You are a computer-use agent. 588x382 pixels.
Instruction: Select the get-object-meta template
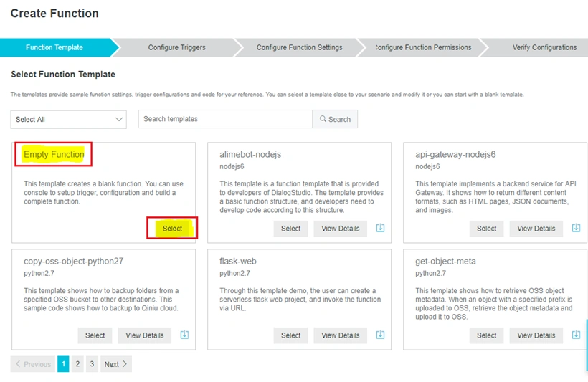486,335
